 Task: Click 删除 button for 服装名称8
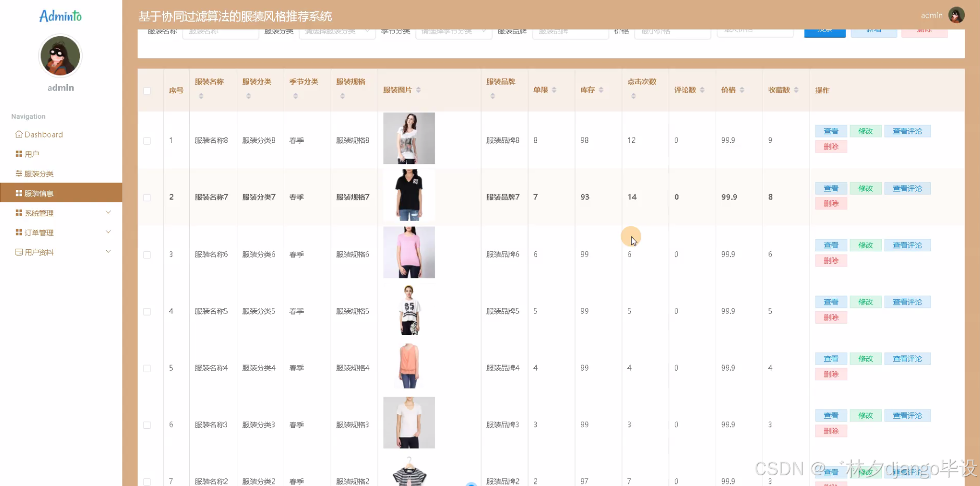831,147
